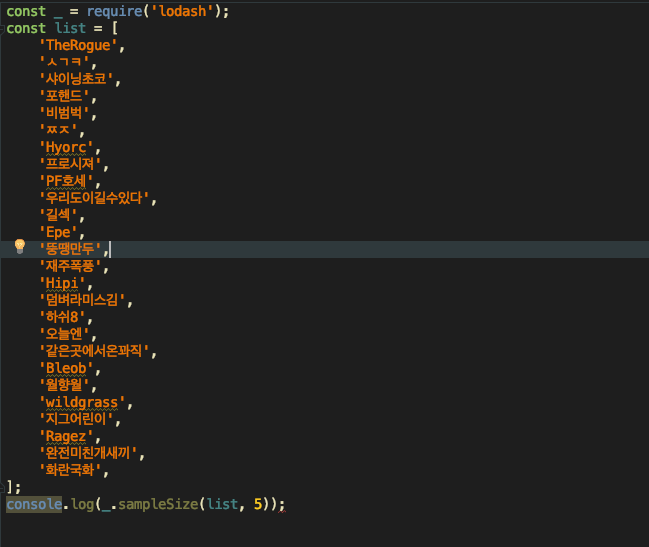Image resolution: width=649 pixels, height=547 pixels.
Task: Click the 'PF호세' list entry
Action: tap(66, 181)
